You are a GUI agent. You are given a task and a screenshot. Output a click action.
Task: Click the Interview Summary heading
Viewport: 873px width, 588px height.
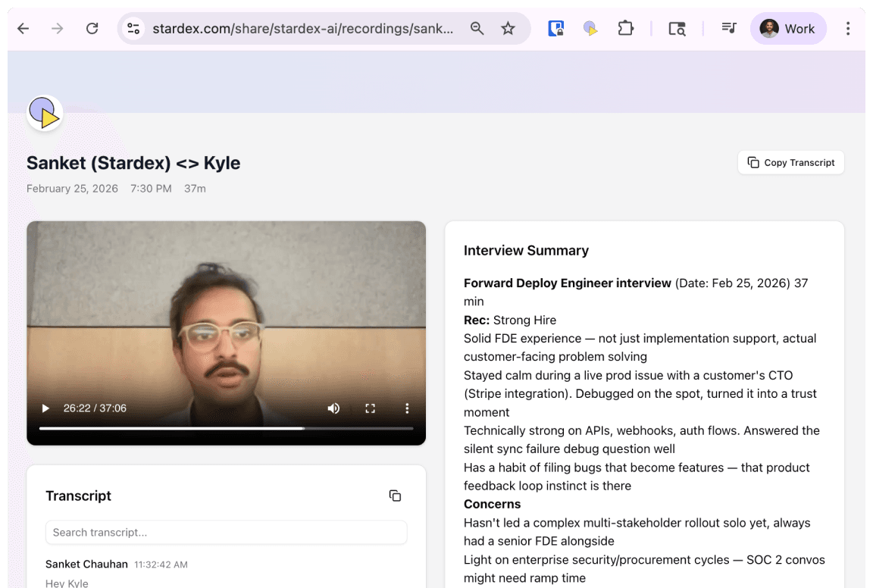pyautogui.click(x=526, y=251)
